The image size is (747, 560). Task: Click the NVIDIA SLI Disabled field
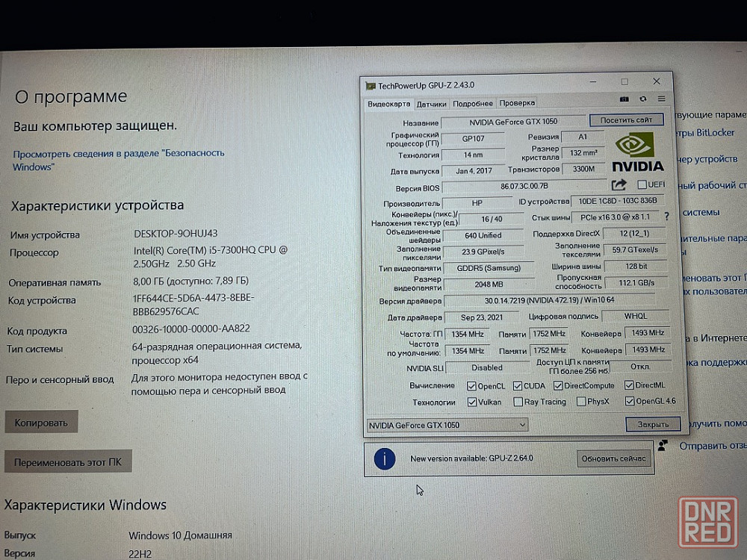(x=487, y=367)
